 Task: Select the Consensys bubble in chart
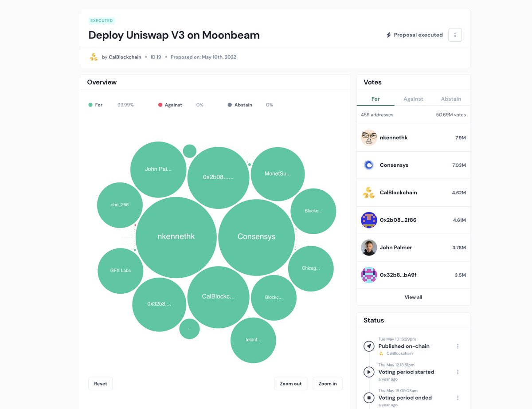click(257, 237)
